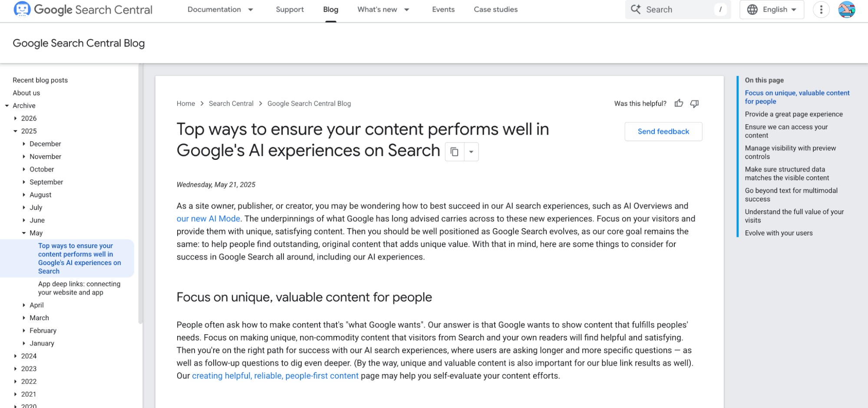
Task: Expand the 2022 archive year
Action: point(16,381)
